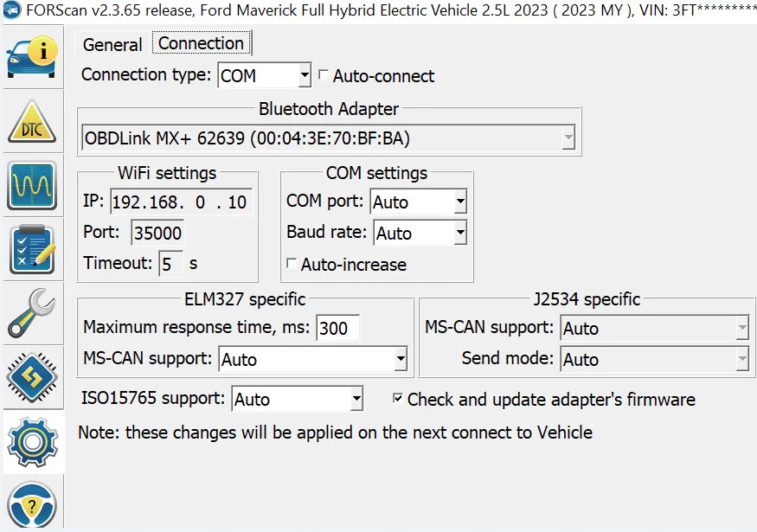This screenshot has height=532, width=757.
Task: Open the wrench service procedures section
Action: [x=31, y=312]
